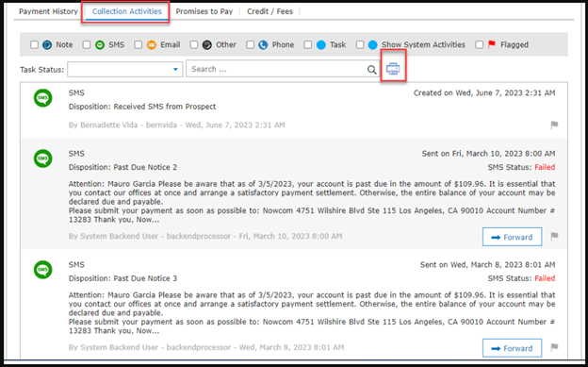Image resolution: width=588 pixels, height=367 pixels.
Task: Click the green SMS icon in filter bar
Action: pos(100,45)
